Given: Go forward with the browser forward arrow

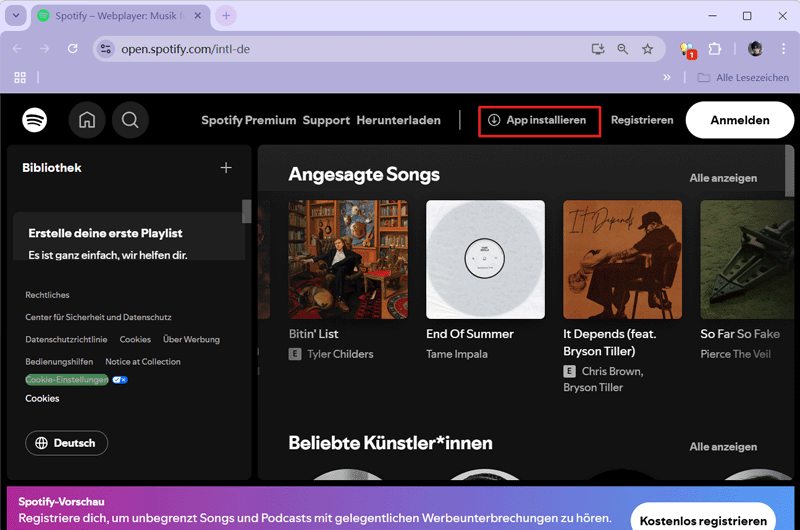Looking at the screenshot, I should click(x=45, y=48).
